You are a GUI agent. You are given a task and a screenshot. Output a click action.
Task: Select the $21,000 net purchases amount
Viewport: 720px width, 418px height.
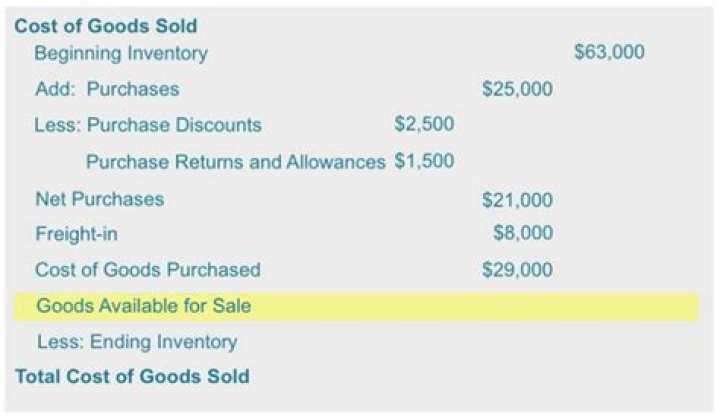coord(517,200)
